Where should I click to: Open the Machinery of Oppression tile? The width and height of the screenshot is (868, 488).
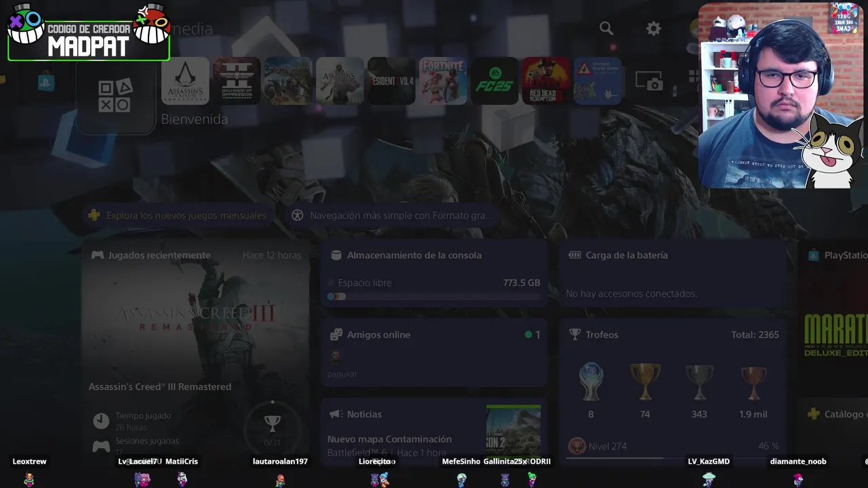(237, 81)
